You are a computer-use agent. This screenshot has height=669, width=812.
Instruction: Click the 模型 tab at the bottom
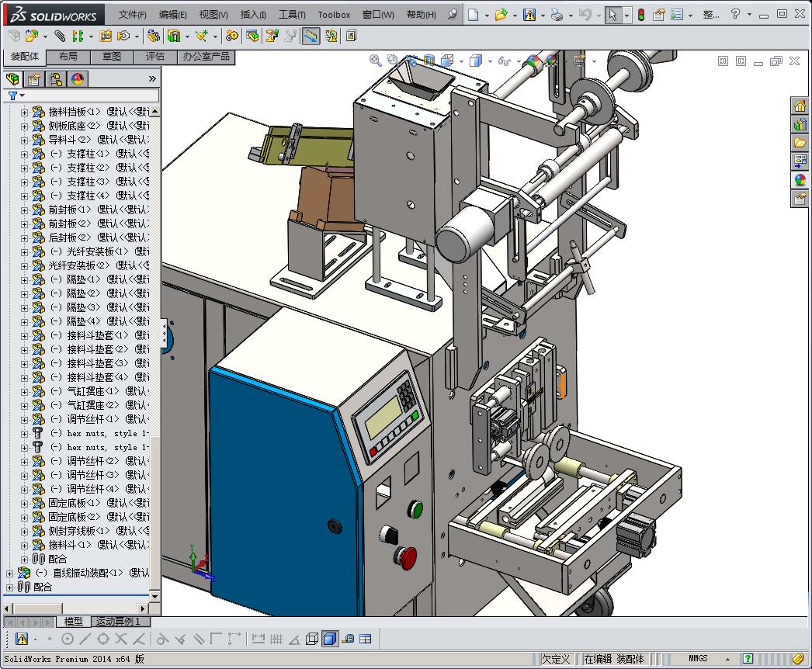point(73,622)
